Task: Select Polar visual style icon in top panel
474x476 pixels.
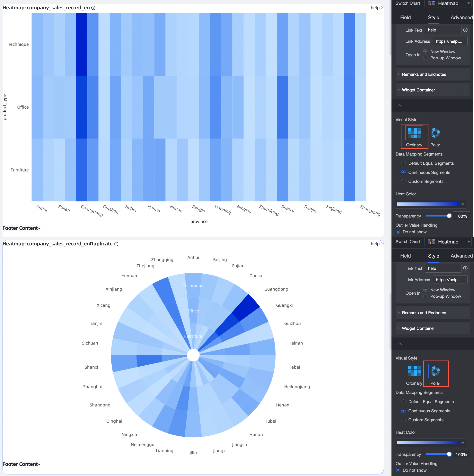Action: [x=435, y=133]
